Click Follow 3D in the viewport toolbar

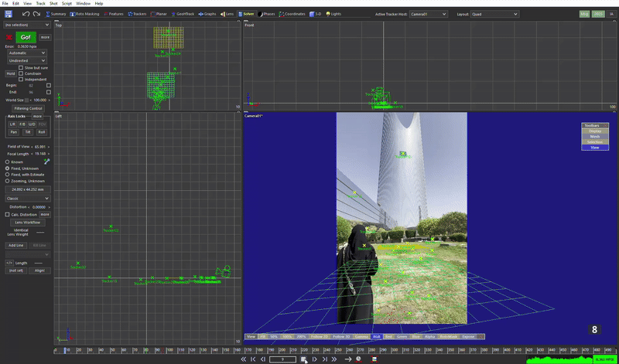[x=341, y=337]
